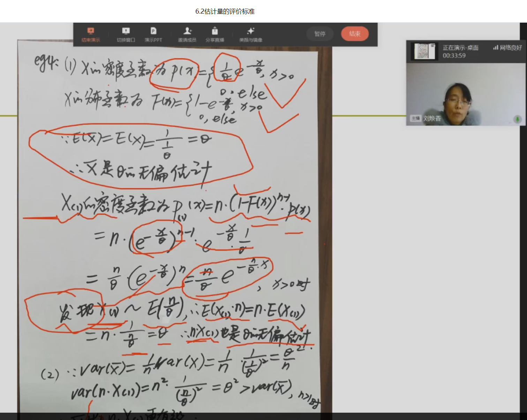
Task: Click the 主播 host badge
Action: [x=415, y=119]
